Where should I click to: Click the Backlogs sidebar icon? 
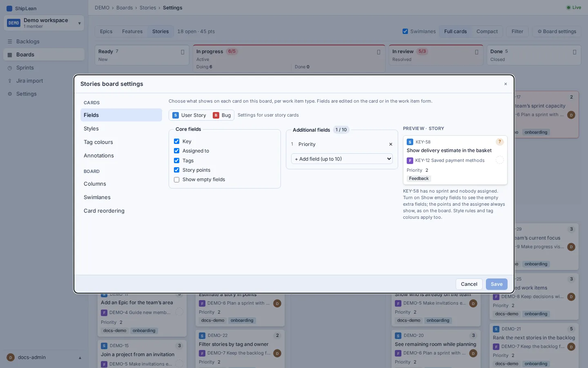click(x=10, y=42)
